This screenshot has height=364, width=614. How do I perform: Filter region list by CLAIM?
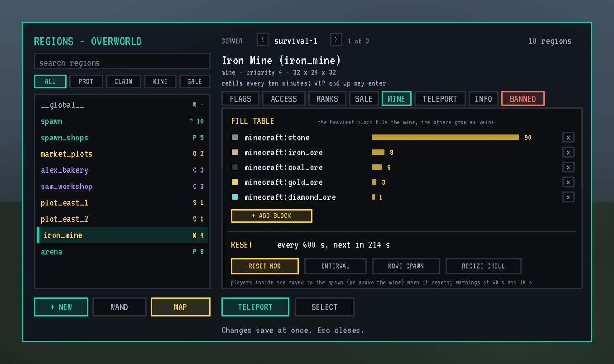tap(124, 81)
